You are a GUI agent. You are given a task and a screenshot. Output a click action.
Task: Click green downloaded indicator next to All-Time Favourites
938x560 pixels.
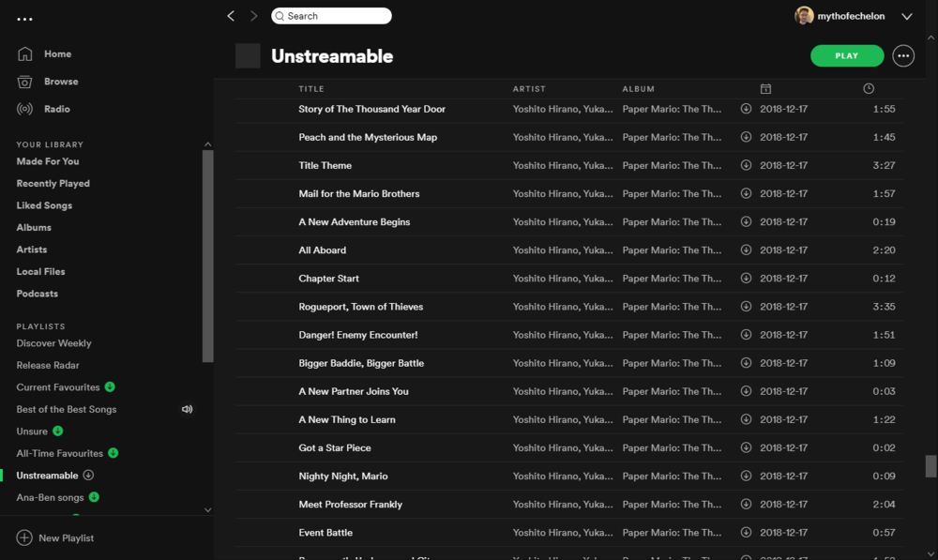click(x=113, y=453)
